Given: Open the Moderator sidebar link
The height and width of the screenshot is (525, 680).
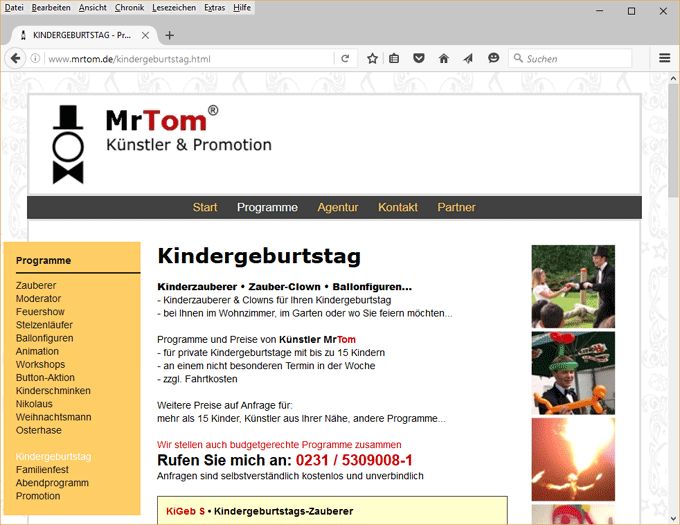Looking at the screenshot, I should pos(38,299).
